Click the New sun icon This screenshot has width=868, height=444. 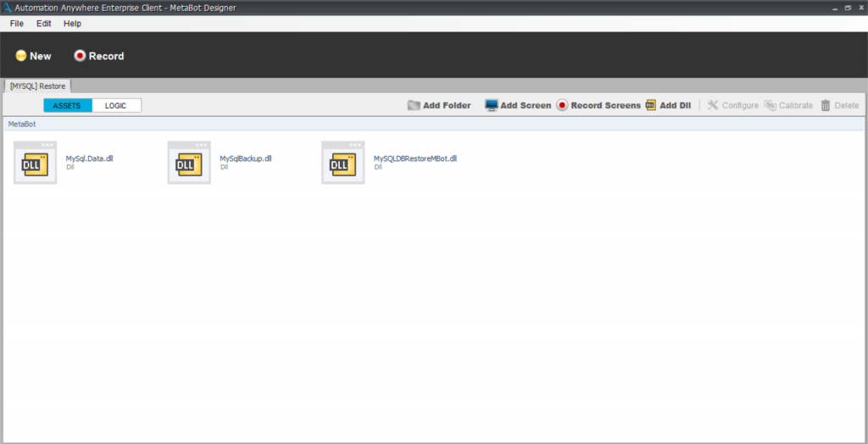point(21,56)
